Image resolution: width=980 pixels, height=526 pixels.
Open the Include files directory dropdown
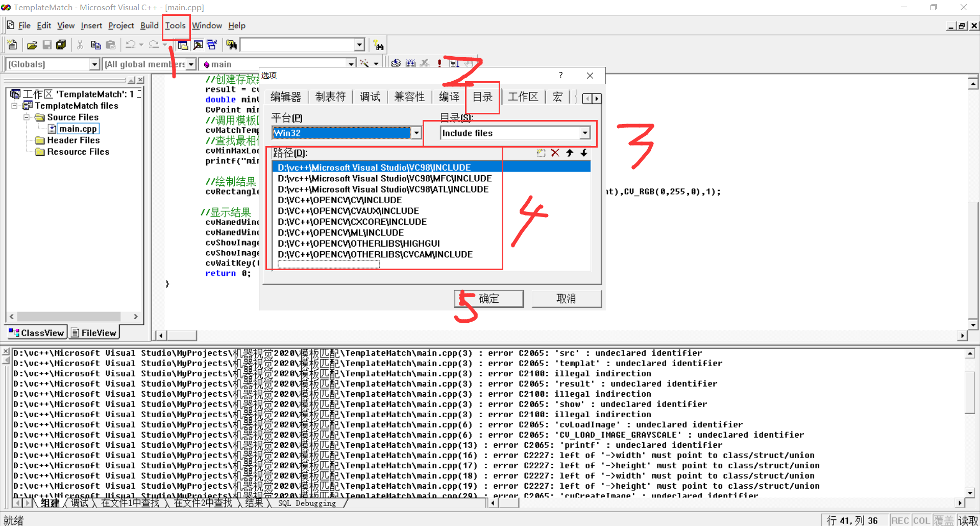pyautogui.click(x=584, y=133)
